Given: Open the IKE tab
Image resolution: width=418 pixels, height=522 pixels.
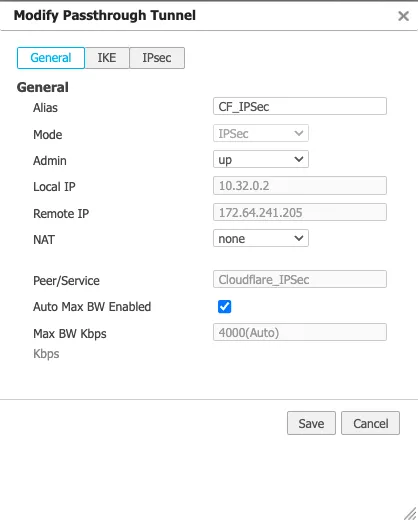Looking at the screenshot, I should click(x=107, y=58).
